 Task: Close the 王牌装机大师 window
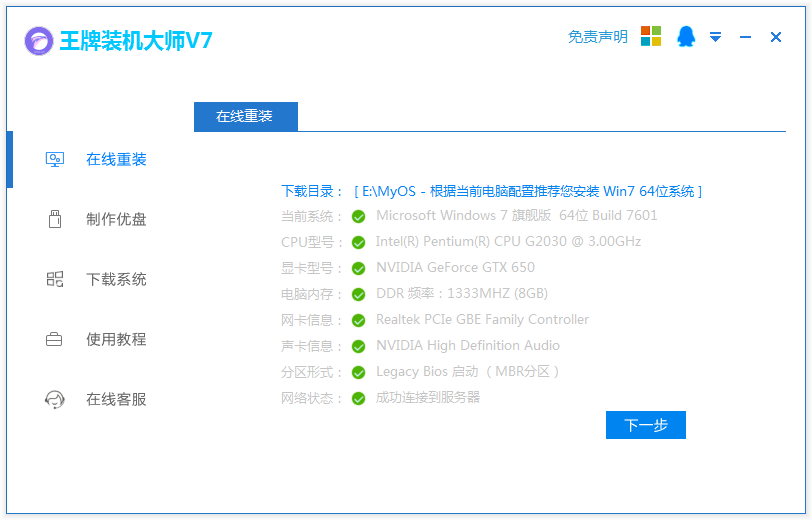click(776, 37)
